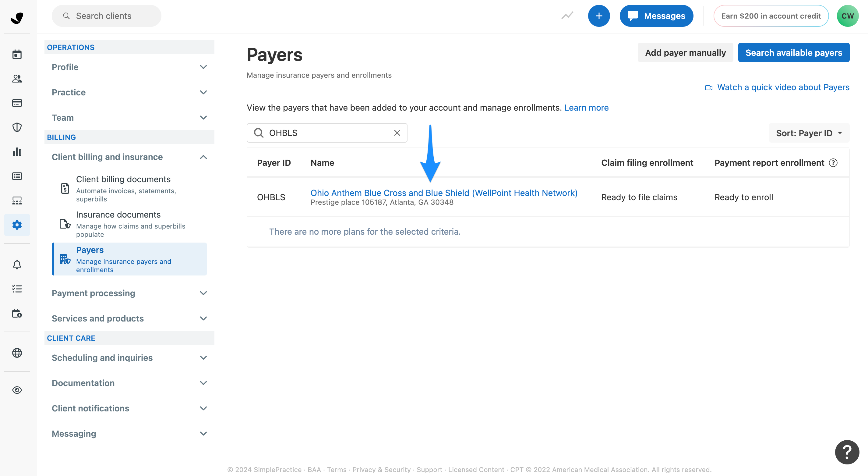Open the calendar icon in left rail
This screenshot has height=476, width=868.
[x=17, y=54]
